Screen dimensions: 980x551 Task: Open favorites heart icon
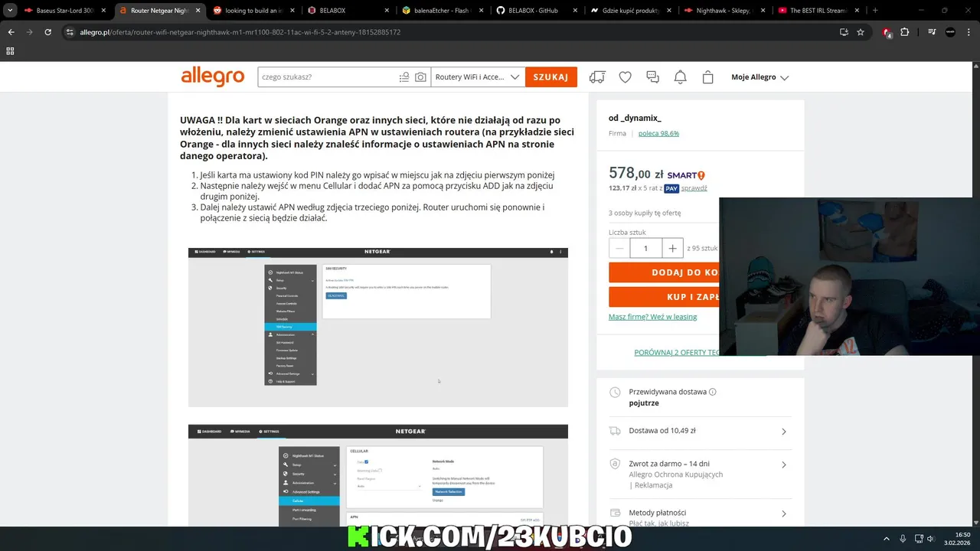(626, 77)
